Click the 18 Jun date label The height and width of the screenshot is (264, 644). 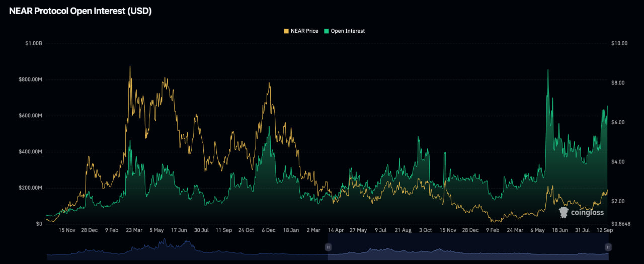tap(559, 230)
